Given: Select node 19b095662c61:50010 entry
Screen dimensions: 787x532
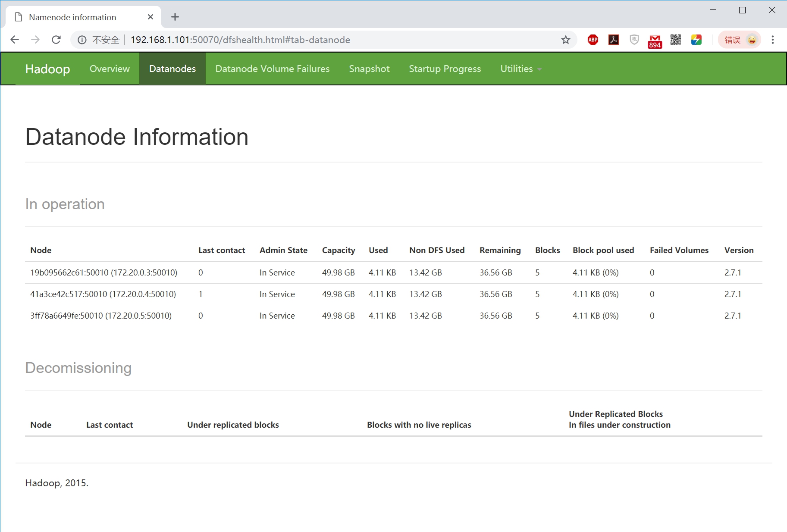Looking at the screenshot, I should coord(104,272).
